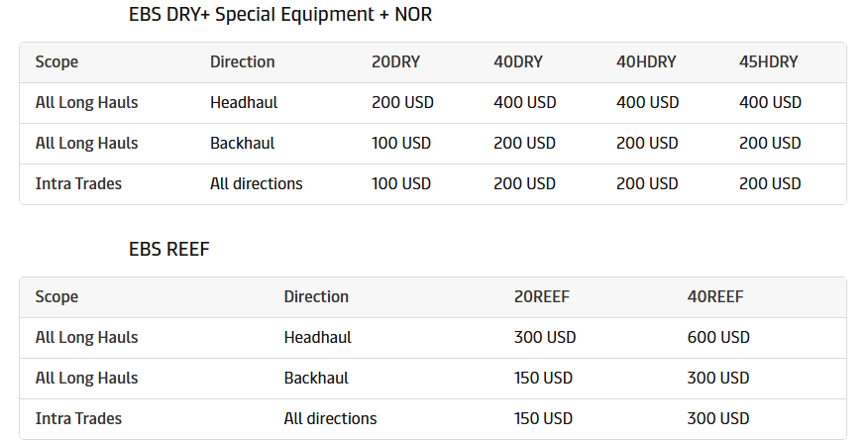Select the 20REEF column header
The height and width of the screenshot is (443, 868).
(541, 296)
